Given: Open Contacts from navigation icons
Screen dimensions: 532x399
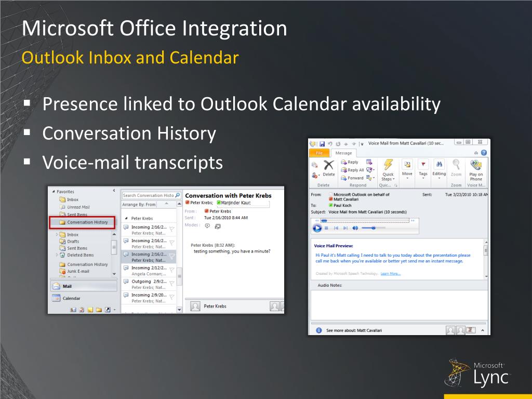Looking at the screenshot, I should [73, 310].
